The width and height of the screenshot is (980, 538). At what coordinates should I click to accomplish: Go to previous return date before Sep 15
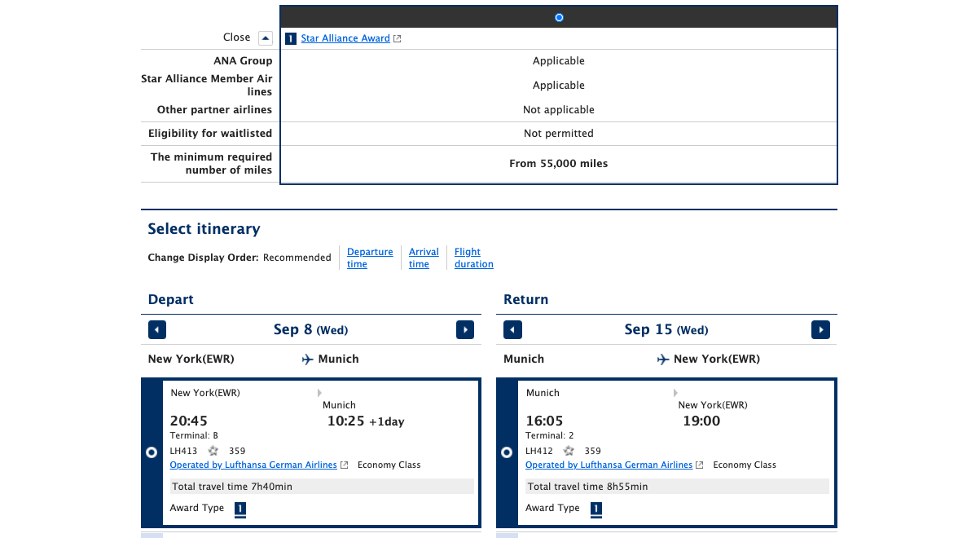(x=512, y=330)
